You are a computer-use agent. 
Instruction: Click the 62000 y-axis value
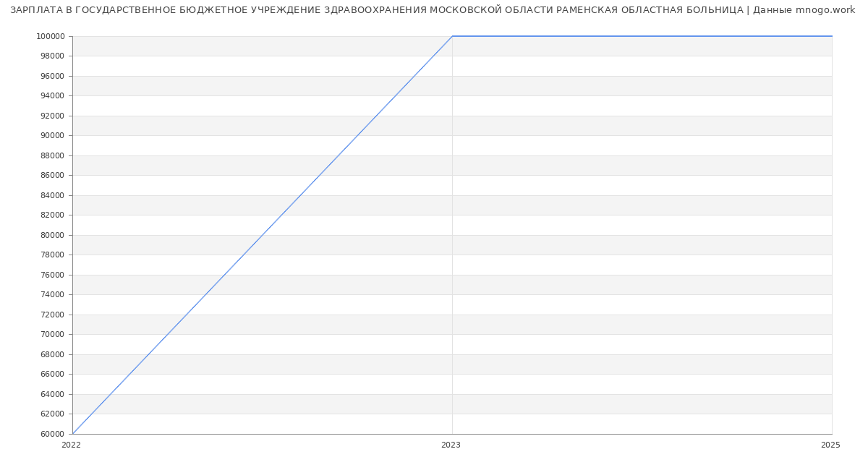tap(52, 414)
